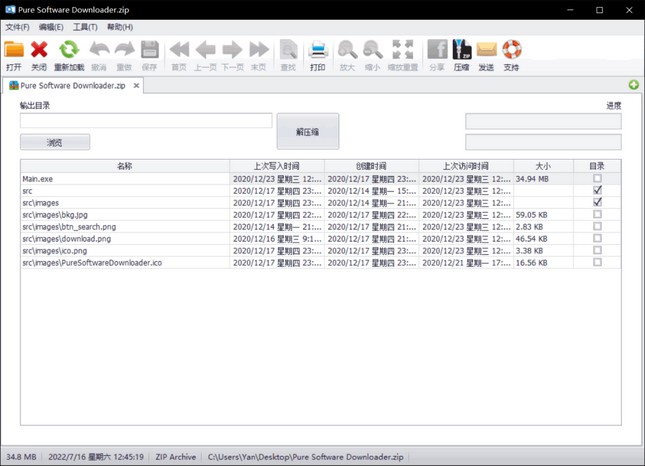This screenshot has width=645, height=466.
Task: Click the file path in the status bar
Action: coord(306,457)
